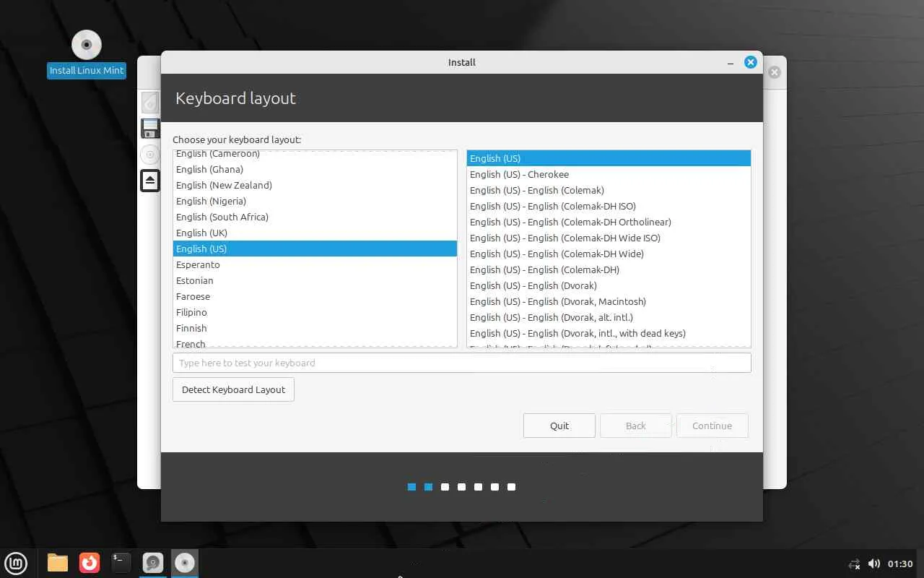Close the background window behind the installer
This screenshot has height=578, width=924.
click(x=775, y=72)
